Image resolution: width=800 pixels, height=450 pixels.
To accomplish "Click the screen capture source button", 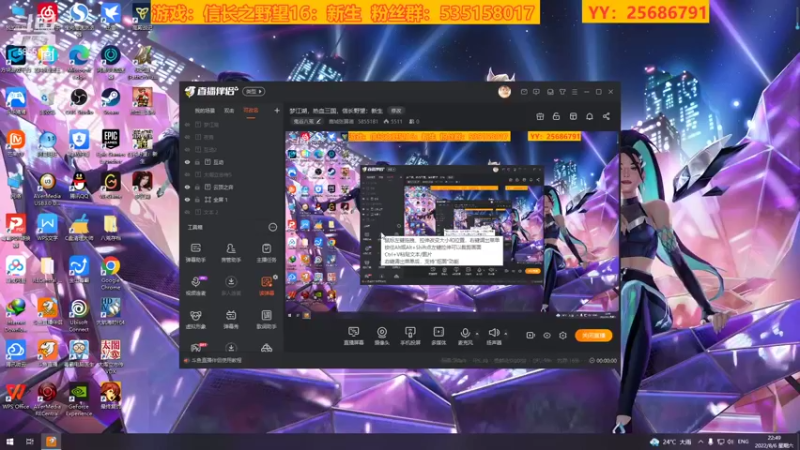I will pyautogui.click(x=353, y=336).
